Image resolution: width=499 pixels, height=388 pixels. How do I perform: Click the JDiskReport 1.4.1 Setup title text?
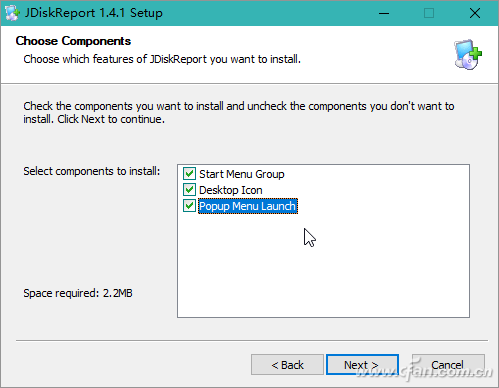tap(94, 13)
